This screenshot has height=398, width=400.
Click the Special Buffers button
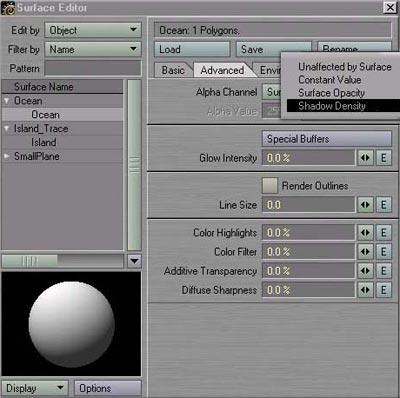click(x=327, y=139)
